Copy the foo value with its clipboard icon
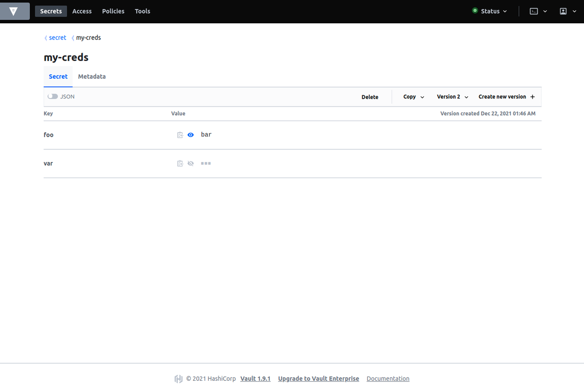Viewport: 584px width, 392px height. 180,135
